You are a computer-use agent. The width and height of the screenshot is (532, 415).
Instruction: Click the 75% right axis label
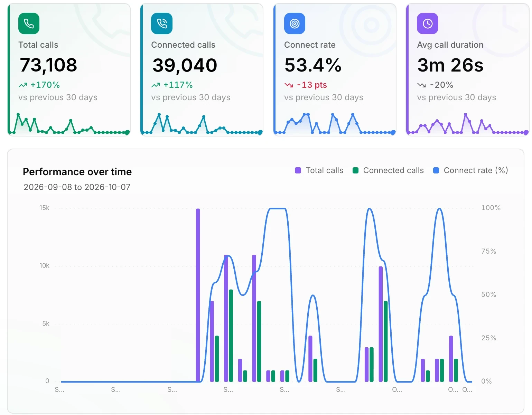click(x=489, y=252)
